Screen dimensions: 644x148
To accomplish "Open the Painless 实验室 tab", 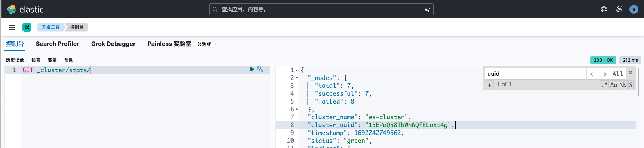I will pos(169,44).
